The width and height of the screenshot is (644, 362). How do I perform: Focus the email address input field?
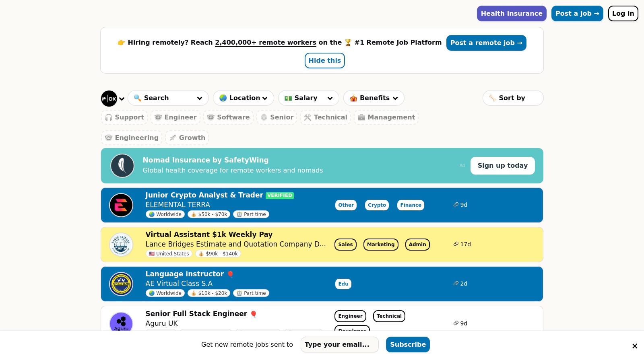pyautogui.click(x=339, y=345)
